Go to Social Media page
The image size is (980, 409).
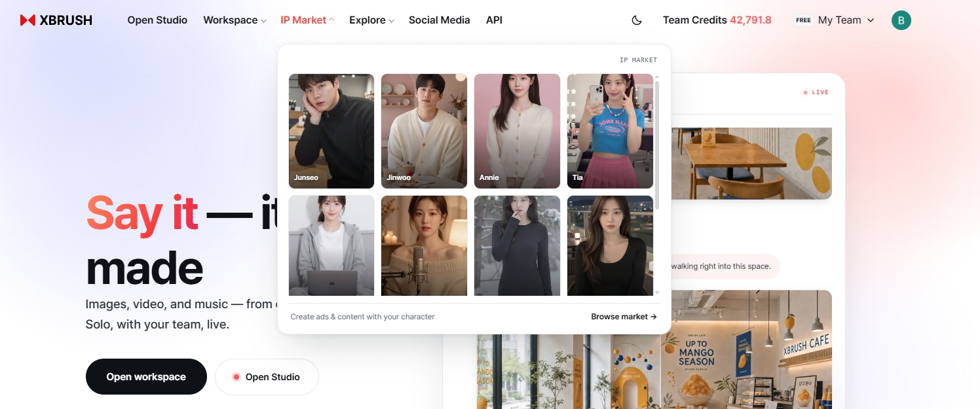pos(440,20)
